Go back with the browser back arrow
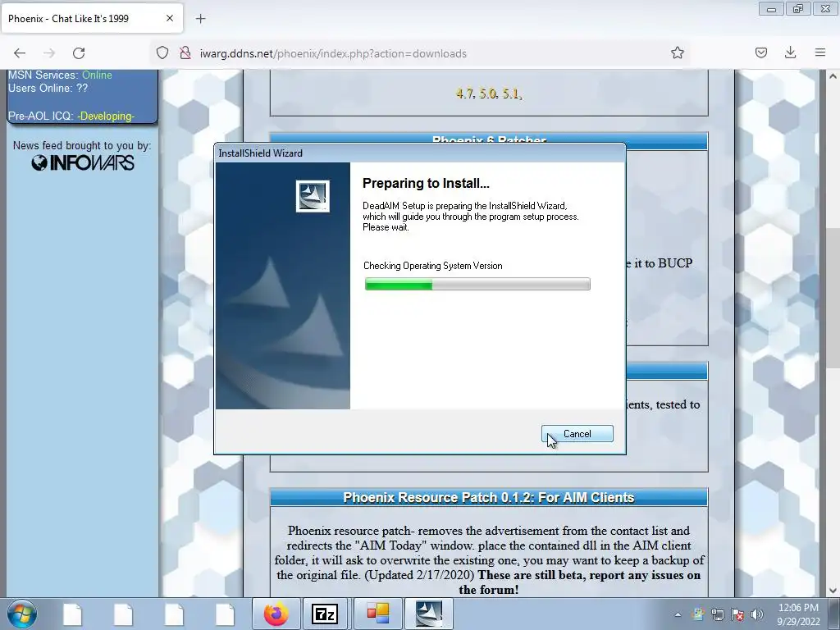 tap(20, 53)
